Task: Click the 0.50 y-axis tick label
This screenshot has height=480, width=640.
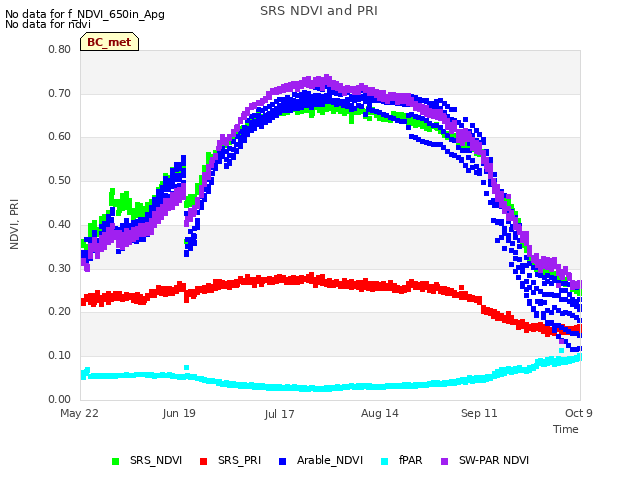Action: 60,180
